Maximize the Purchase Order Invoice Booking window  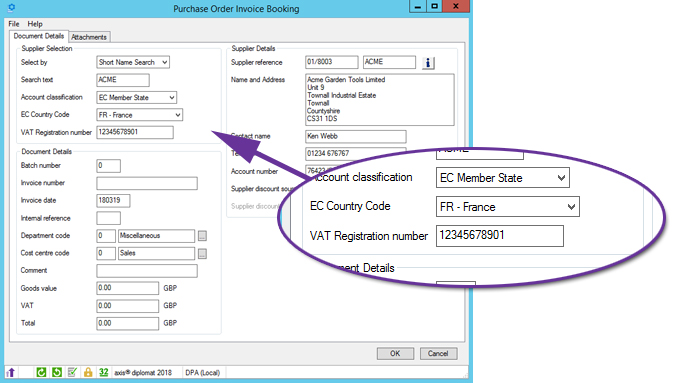(435, 6)
